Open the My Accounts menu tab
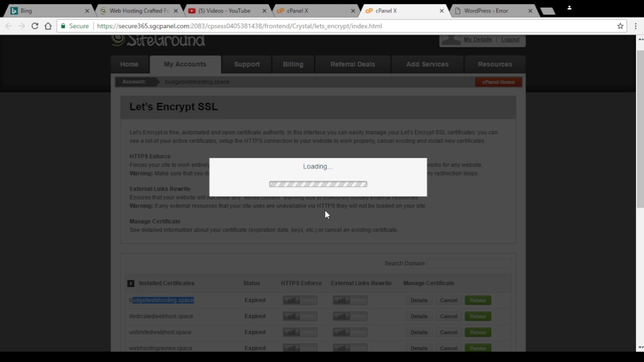Viewport: 644px width, 362px height. click(185, 64)
